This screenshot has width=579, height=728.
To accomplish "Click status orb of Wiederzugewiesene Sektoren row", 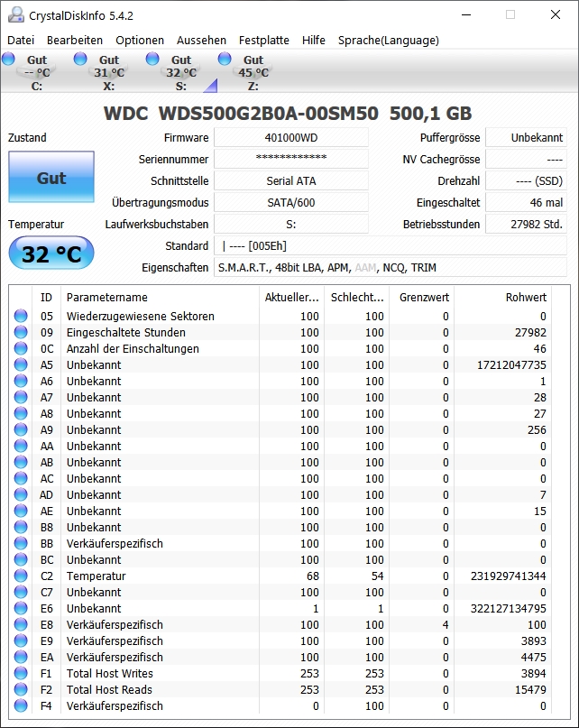I will coord(21,316).
